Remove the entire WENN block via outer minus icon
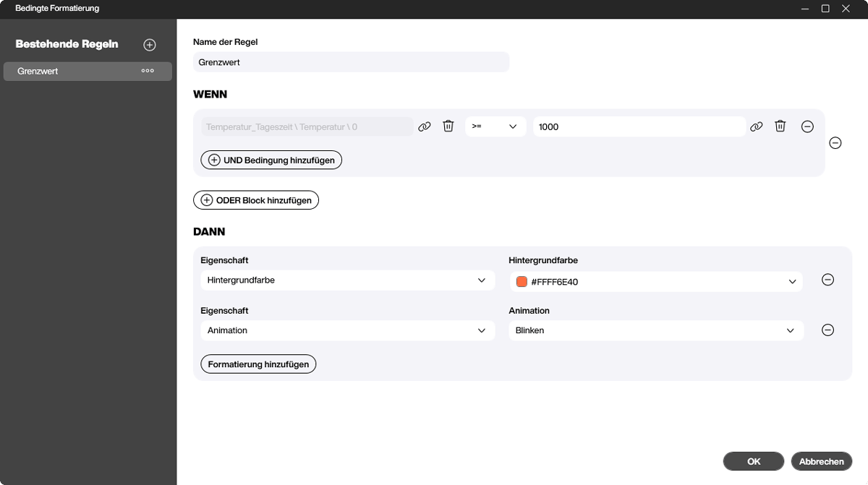Image resolution: width=868 pixels, height=485 pixels. tap(835, 142)
